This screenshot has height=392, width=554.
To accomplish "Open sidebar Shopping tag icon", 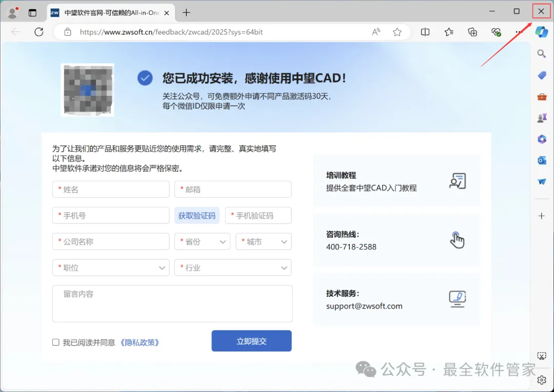I will [x=542, y=75].
